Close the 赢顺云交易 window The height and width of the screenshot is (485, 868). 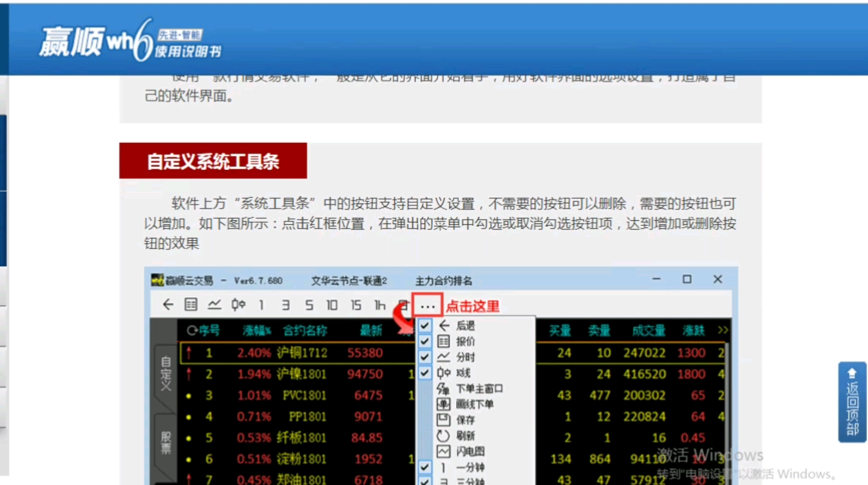718,279
